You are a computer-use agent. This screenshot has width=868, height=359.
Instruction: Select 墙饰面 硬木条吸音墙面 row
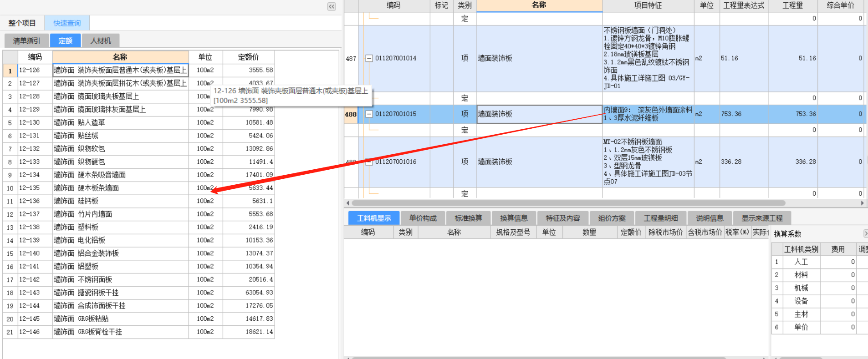point(138,175)
